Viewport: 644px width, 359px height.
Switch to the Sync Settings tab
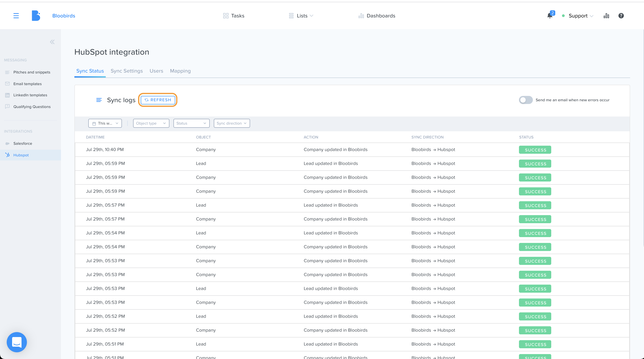pos(127,71)
